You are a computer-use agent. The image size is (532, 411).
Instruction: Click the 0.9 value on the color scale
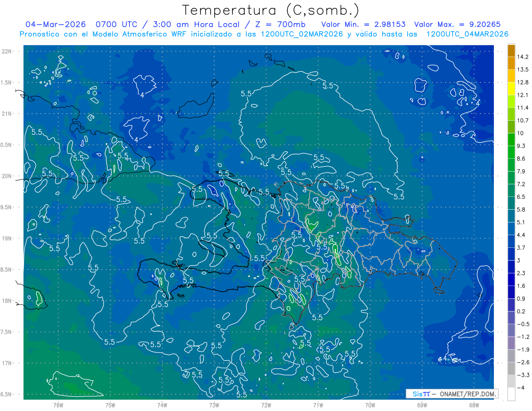coord(521,298)
